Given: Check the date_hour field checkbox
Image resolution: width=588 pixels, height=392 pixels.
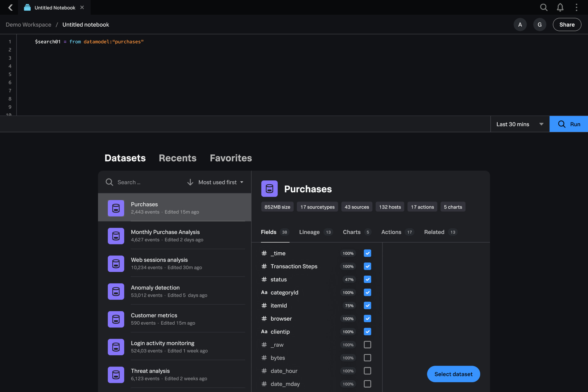Looking at the screenshot, I should (367, 371).
